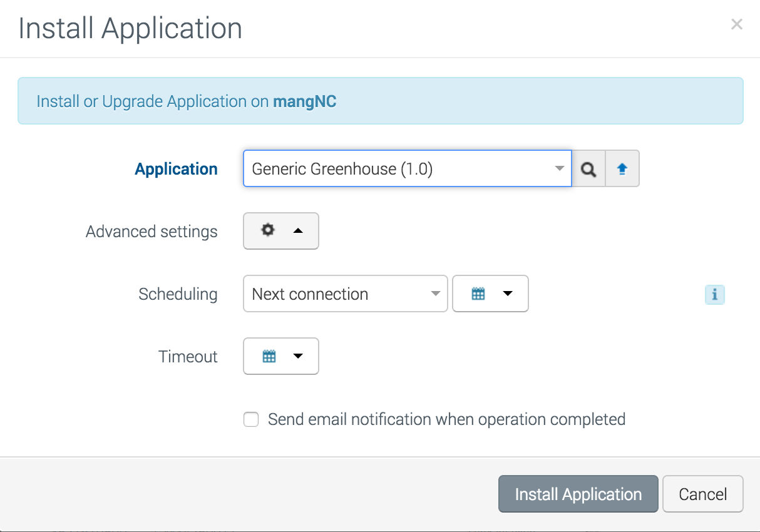The image size is (760, 532).
Task: Click the Scheduling calendar icon
Action: coord(478,294)
